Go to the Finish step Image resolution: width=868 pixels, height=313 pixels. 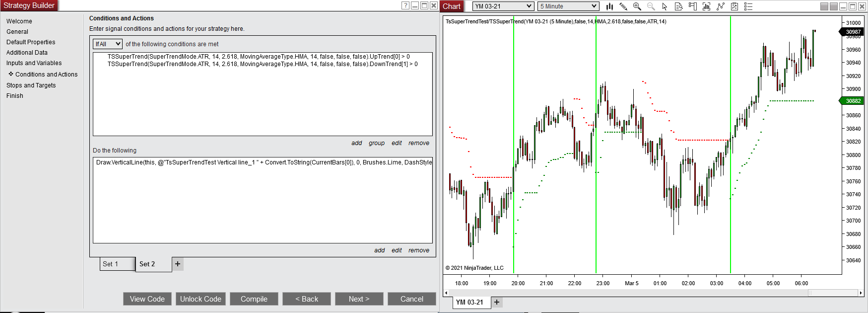[x=15, y=96]
